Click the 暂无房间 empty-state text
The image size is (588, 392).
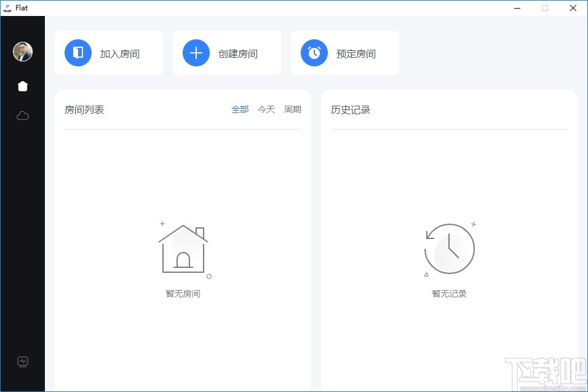[x=183, y=293]
